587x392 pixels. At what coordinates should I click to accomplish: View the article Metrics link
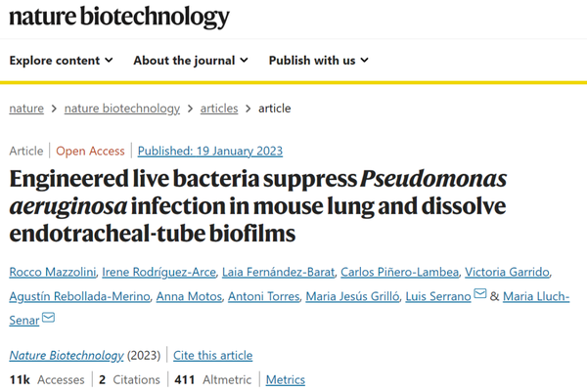[286, 379]
